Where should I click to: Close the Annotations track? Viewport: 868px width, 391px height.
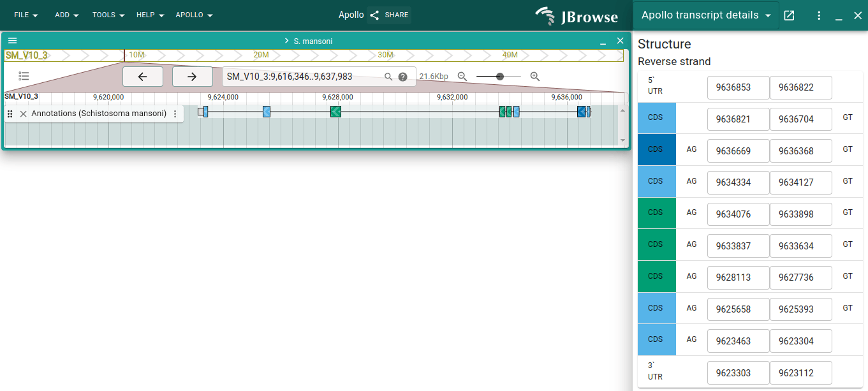click(24, 114)
